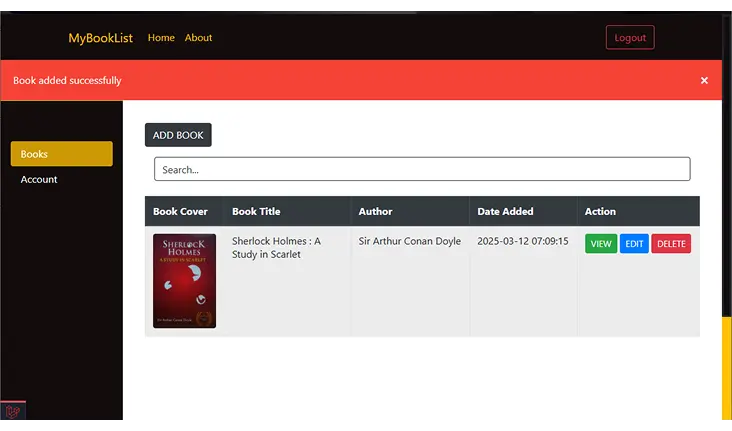Click the Sherlock Holmes cover thumbnail
Image resolution: width=732 pixels, height=431 pixels.
[x=184, y=281]
